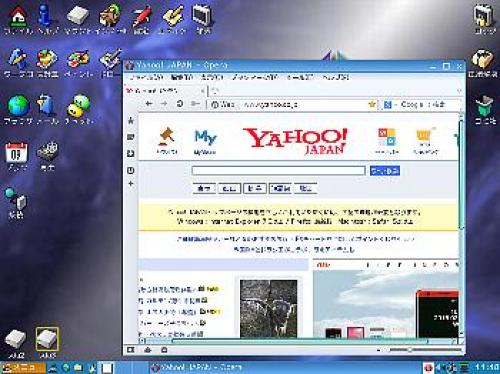500x374 pixels.
Task: Reload the page in Opera
Action: pyautogui.click(x=180, y=104)
